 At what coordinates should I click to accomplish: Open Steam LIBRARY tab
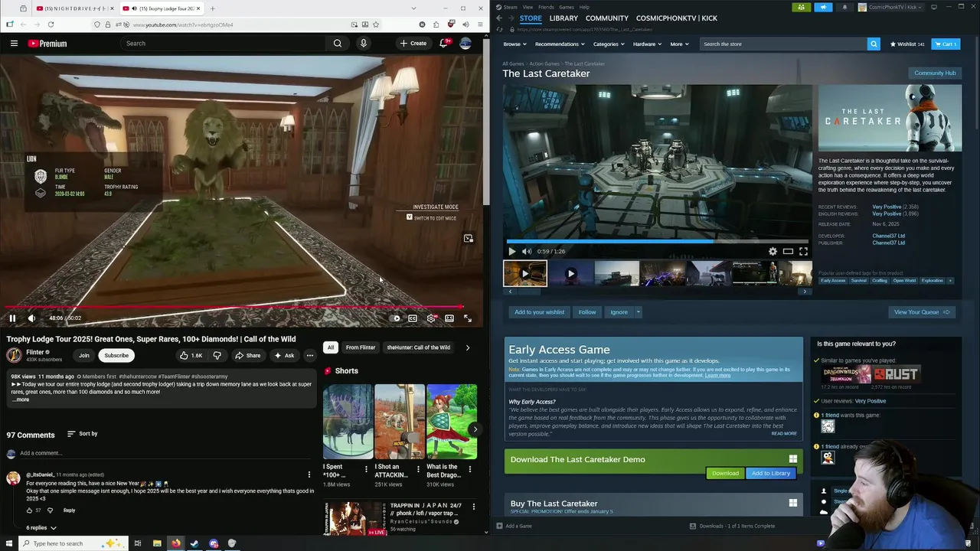pos(563,18)
